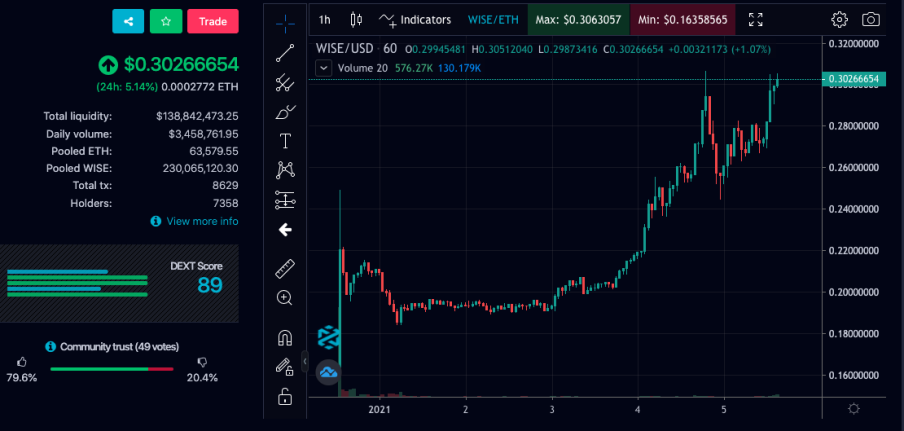Open the Indicators menu

coord(415,20)
